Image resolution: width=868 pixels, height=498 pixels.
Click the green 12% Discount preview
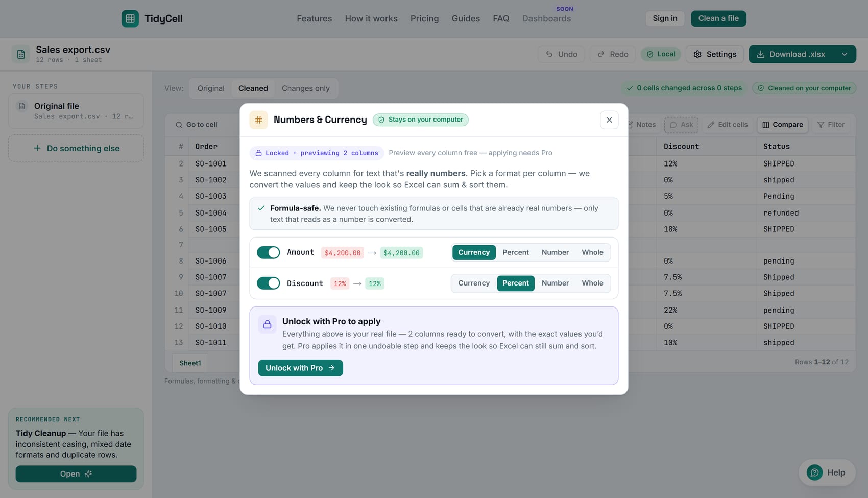(375, 283)
